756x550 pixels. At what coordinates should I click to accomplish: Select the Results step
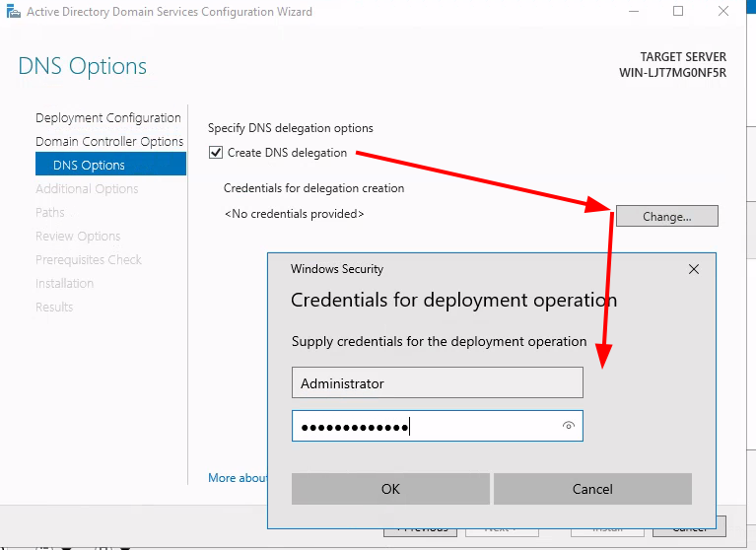(x=54, y=307)
